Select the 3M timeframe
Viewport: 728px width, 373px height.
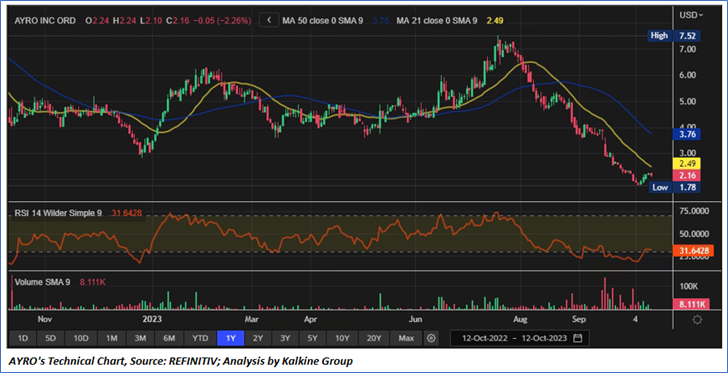pos(141,338)
